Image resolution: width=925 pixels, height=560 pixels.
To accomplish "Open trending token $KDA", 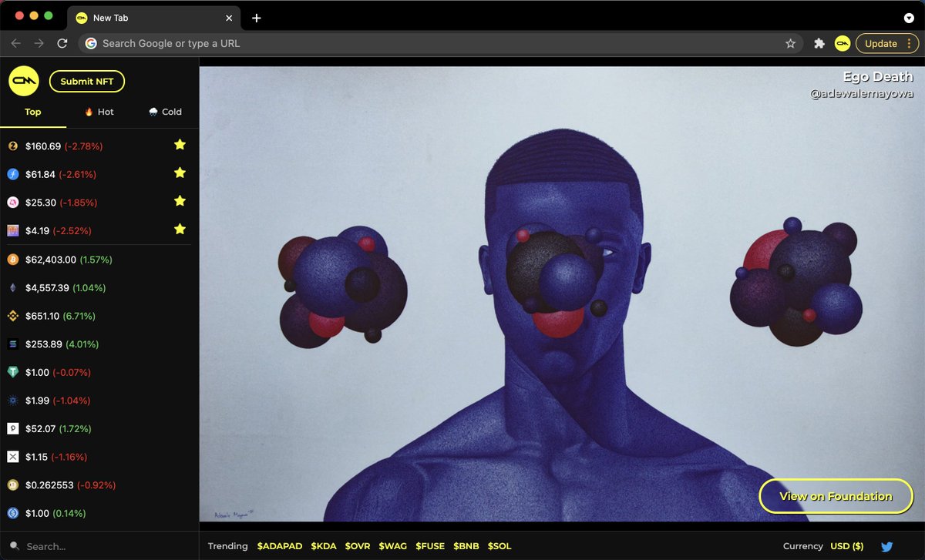I will pyautogui.click(x=324, y=546).
